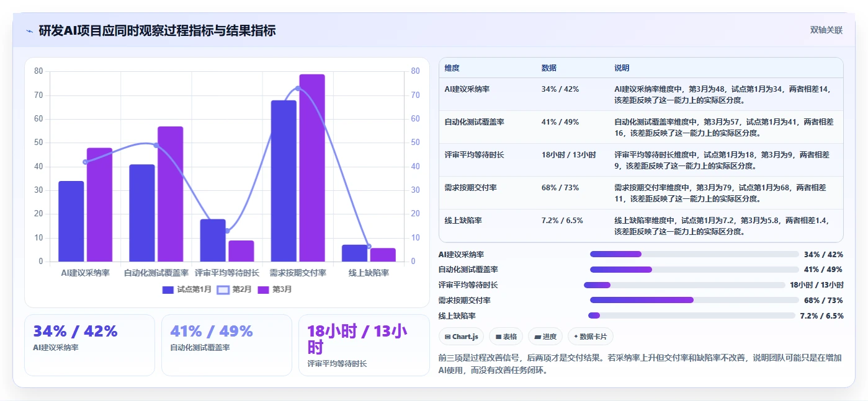Click the summary paragraph starting 前三项是过程改善信号
868x401 pixels.
(x=641, y=364)
